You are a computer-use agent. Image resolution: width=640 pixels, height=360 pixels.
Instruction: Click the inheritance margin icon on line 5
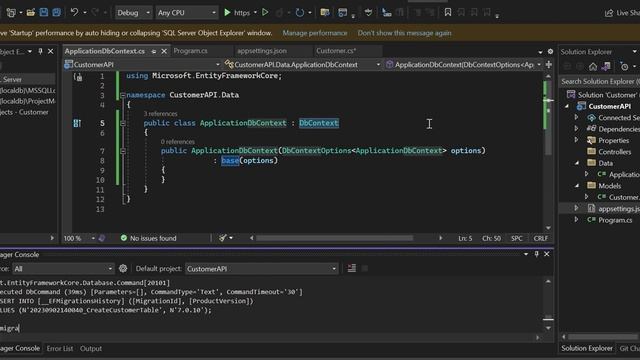(77, 123)
